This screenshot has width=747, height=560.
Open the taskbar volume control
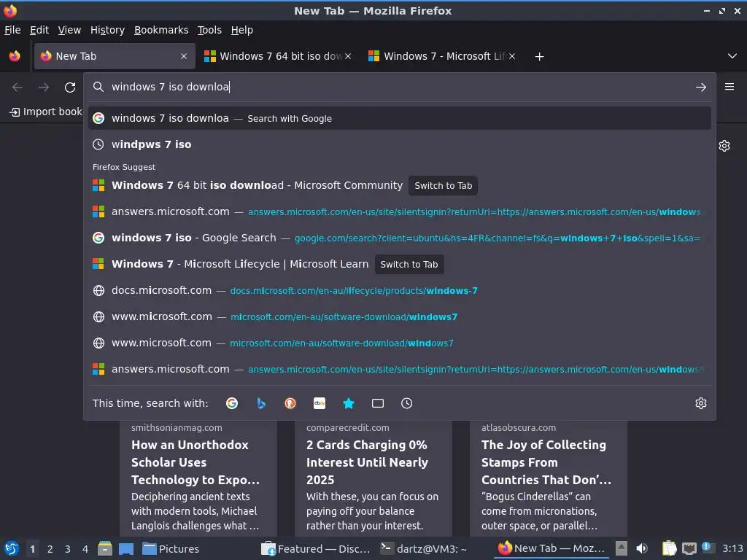642,548
